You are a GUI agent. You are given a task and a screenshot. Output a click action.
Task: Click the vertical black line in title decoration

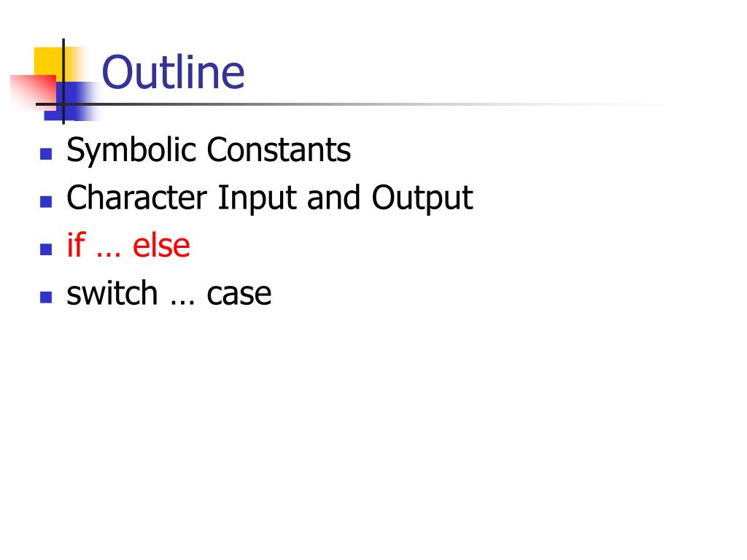click(x=63, y=82)
